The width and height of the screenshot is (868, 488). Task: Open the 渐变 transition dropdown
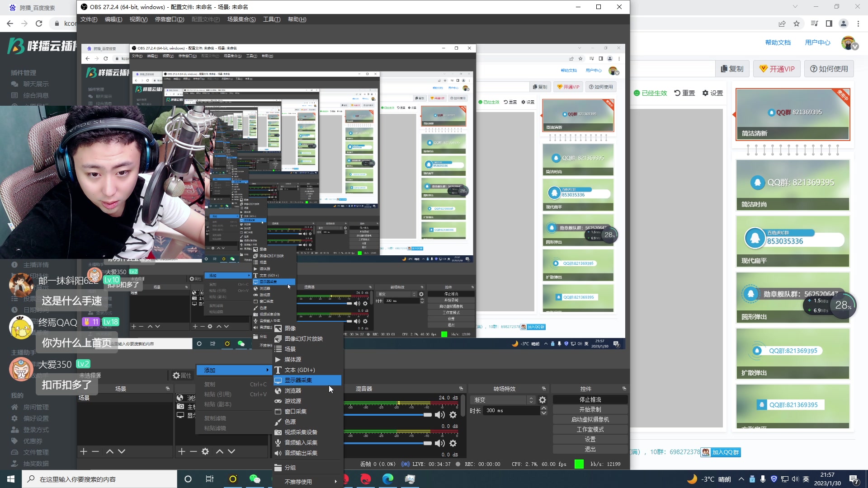503,400
